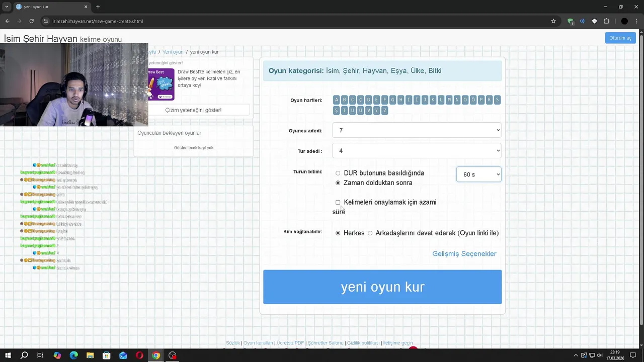Open OBS Studio from taskbar
This screenshot has height=362, width=644.
click(x=173, y=355)
